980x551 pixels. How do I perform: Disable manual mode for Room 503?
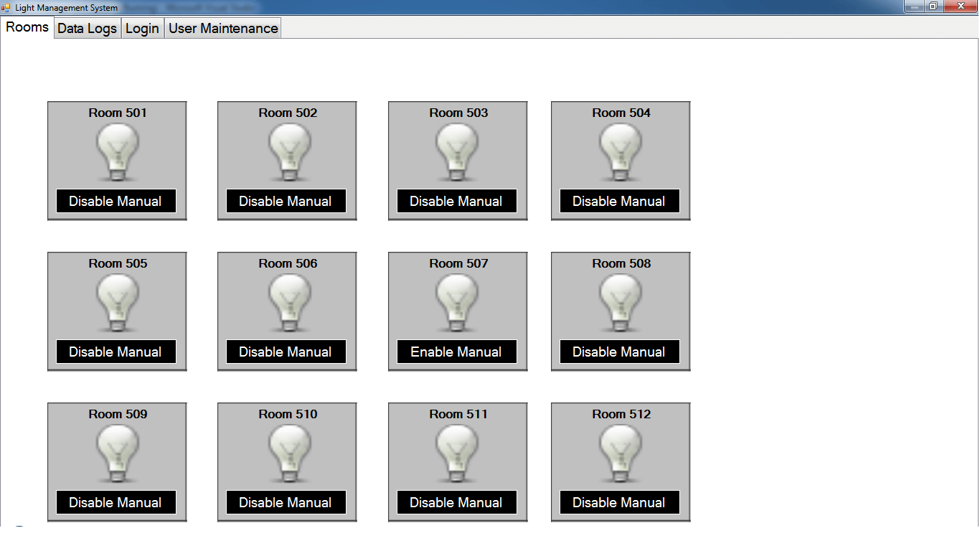pos(456,201)
